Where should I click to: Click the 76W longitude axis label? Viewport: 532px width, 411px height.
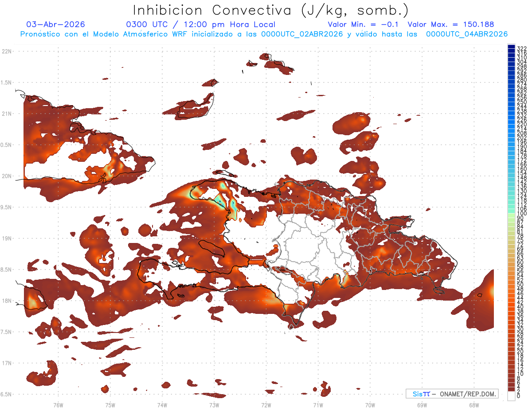(58, 405)
